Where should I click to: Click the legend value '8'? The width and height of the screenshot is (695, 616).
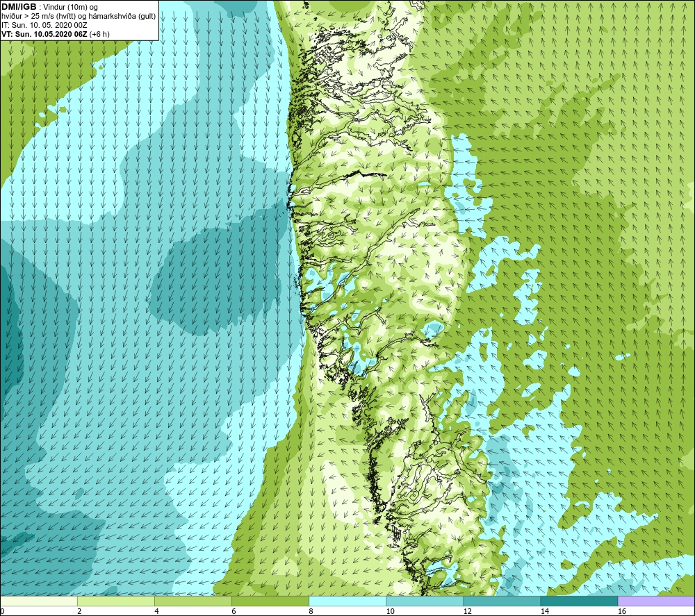[311, 611]
